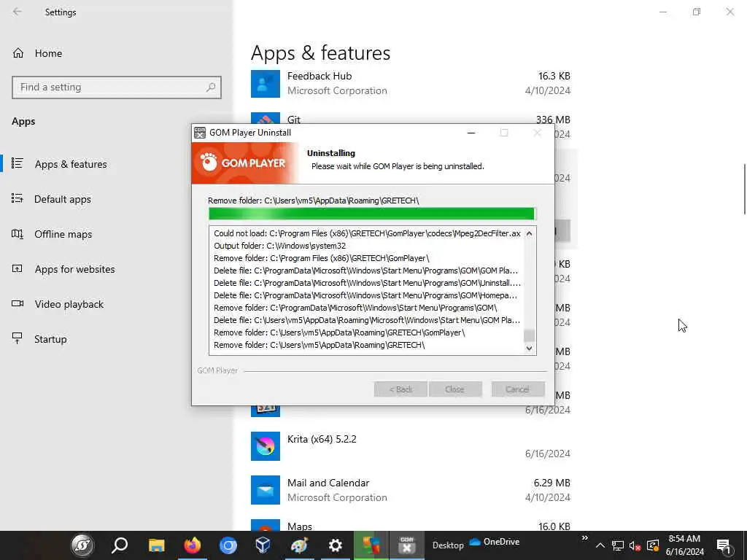Image resolution: width=747 pixels, height=560 pixels.
Task: Click the uninstall log scrollbar thumb
Action: point(530,335)
